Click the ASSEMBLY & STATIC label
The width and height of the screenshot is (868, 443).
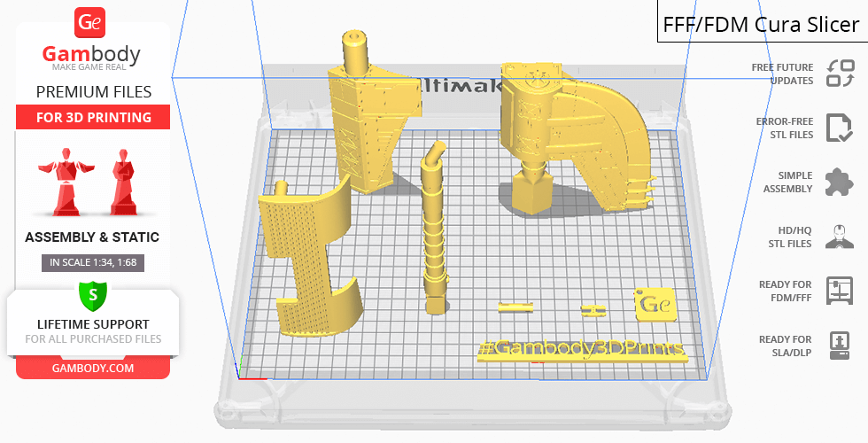[x=92, y=237]
